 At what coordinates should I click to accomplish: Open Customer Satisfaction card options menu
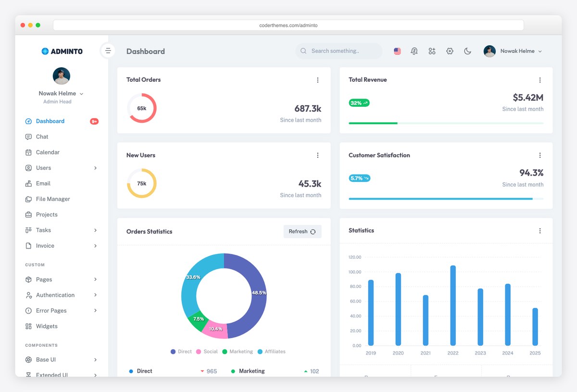pos(539,155)
